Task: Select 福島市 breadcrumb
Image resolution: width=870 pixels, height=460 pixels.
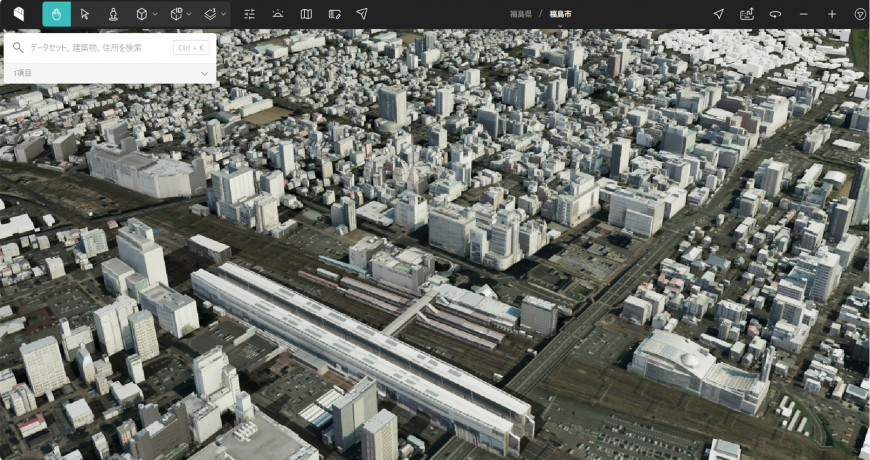Action: click(x=560, y=14)
